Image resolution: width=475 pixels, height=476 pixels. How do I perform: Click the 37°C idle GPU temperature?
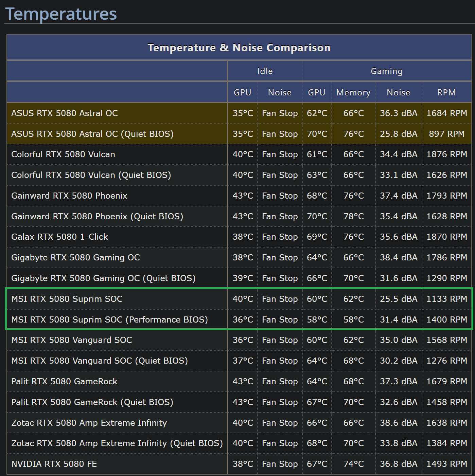coord(243,361)
